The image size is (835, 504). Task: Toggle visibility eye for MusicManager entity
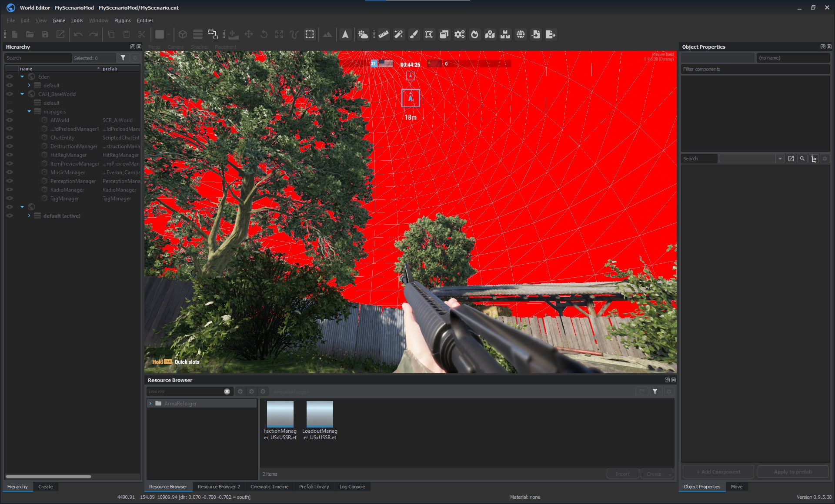coord(10,172)
